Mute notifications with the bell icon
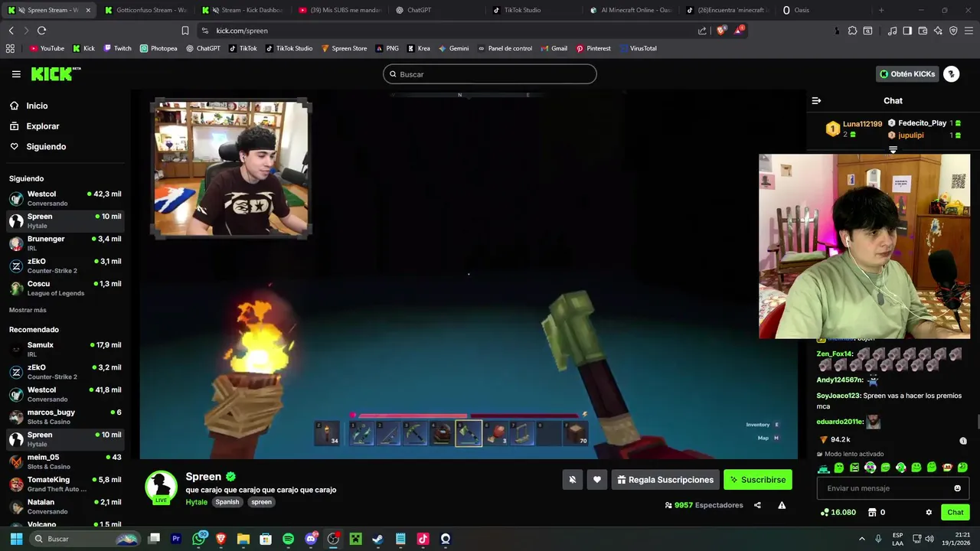 pos(572,480)
